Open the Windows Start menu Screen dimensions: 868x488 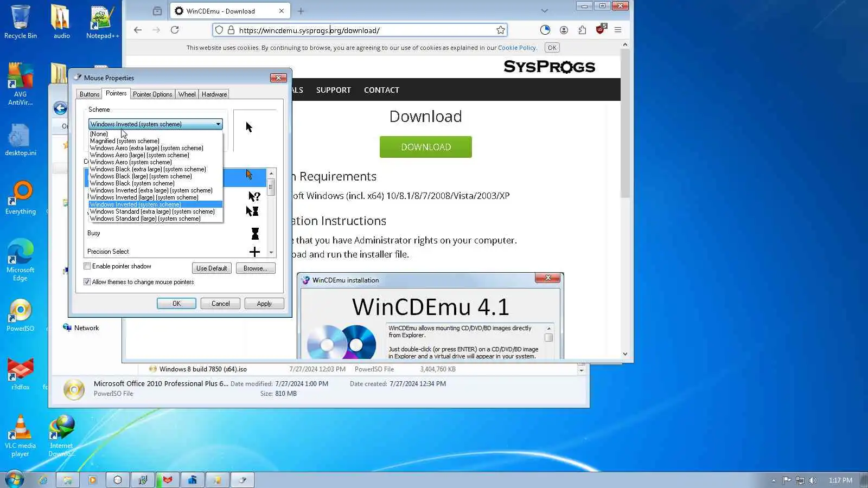14,479
